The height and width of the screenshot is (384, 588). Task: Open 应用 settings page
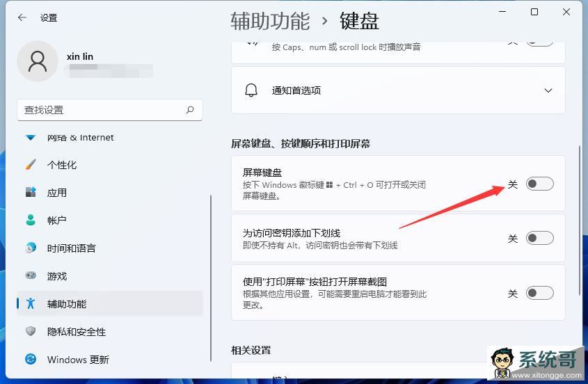110,193
